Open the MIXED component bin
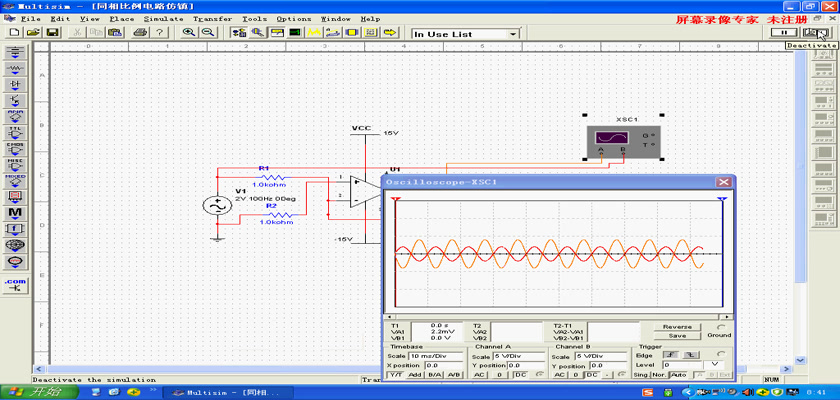Viewport: 840px width, 400px height. 16,181
